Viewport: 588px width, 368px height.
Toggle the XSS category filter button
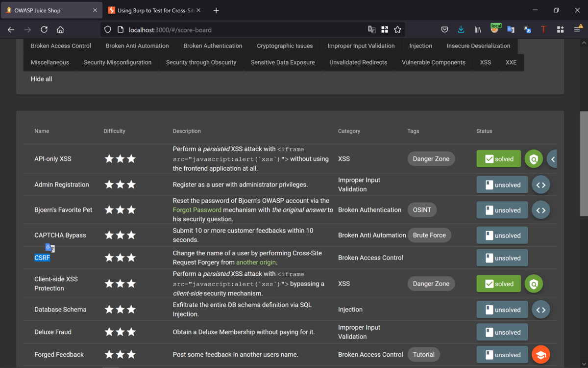click(486, 62)
